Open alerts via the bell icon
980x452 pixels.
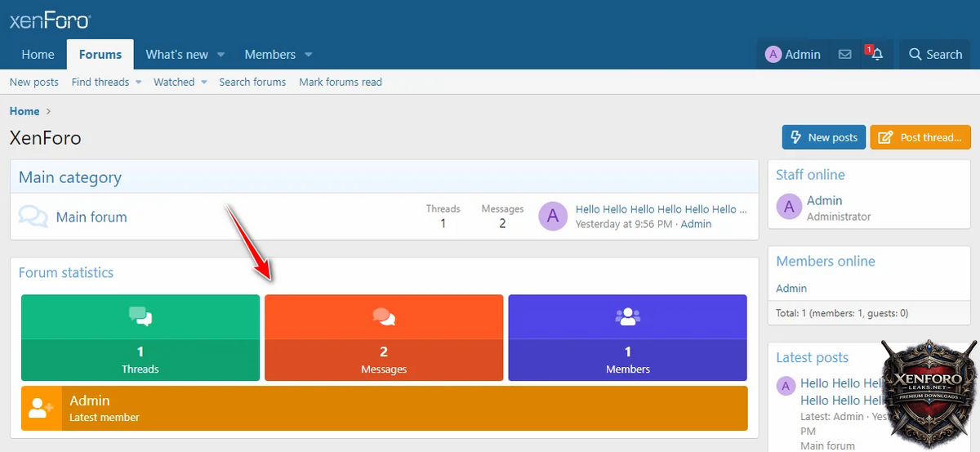877,55
